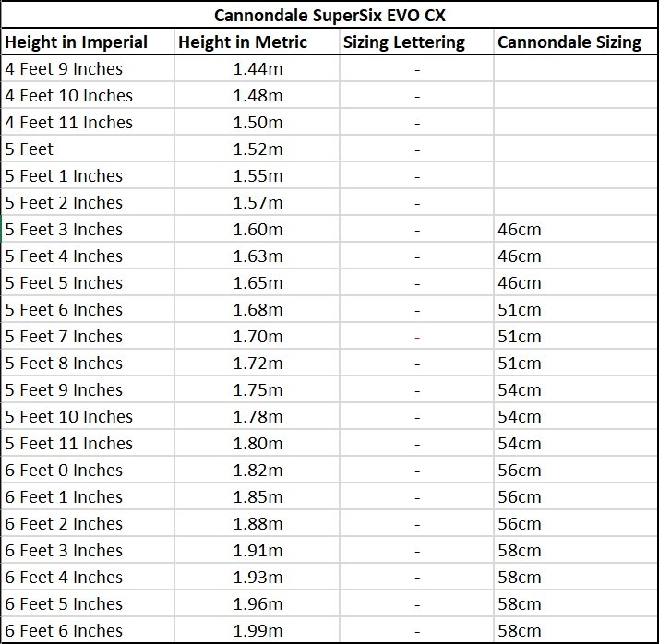Select the Sizing Lettering column header
659x644 pixels.
pyautogui.click(x=416, y=42)
